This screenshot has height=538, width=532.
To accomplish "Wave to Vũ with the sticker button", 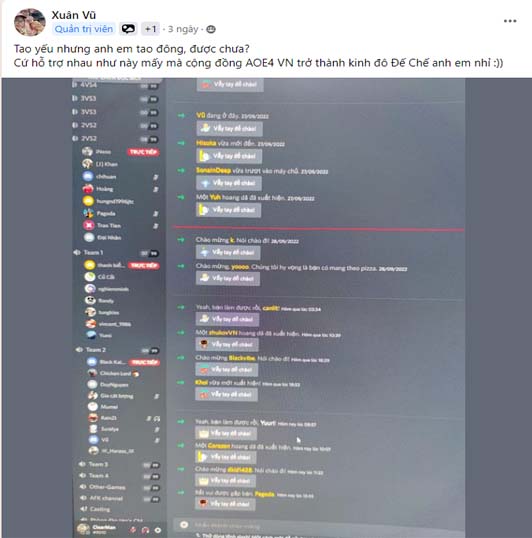I will click(x=229, y=129).
